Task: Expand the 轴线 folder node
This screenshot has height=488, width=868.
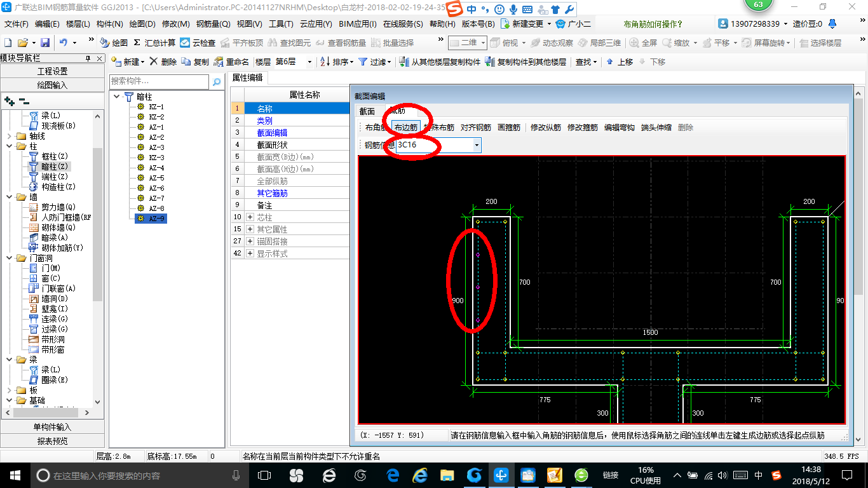Action: pyautogui.click(x=8, y=136)
